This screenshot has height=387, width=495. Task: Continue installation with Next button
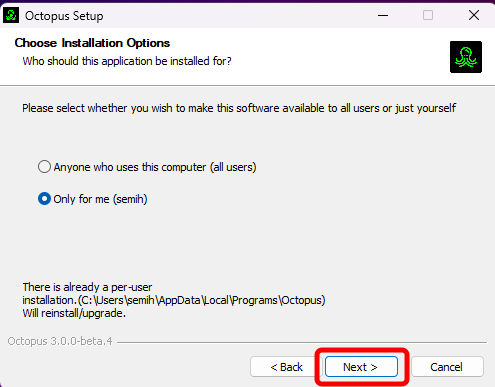361,367
